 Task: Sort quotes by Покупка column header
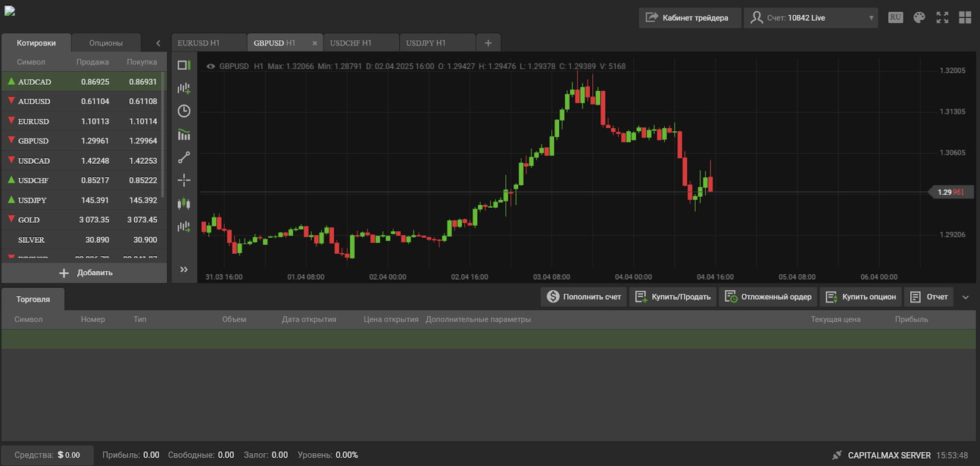(141, 62)
